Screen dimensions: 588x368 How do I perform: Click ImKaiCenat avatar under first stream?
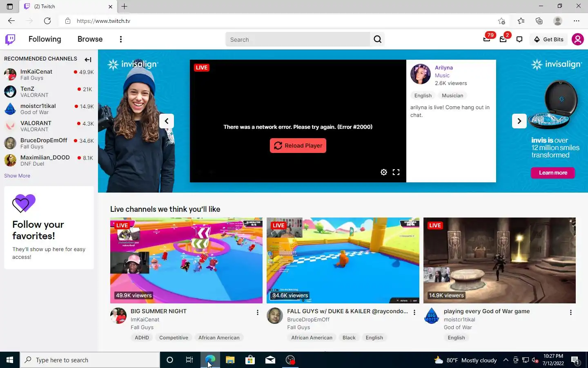[x=118, y=316]
